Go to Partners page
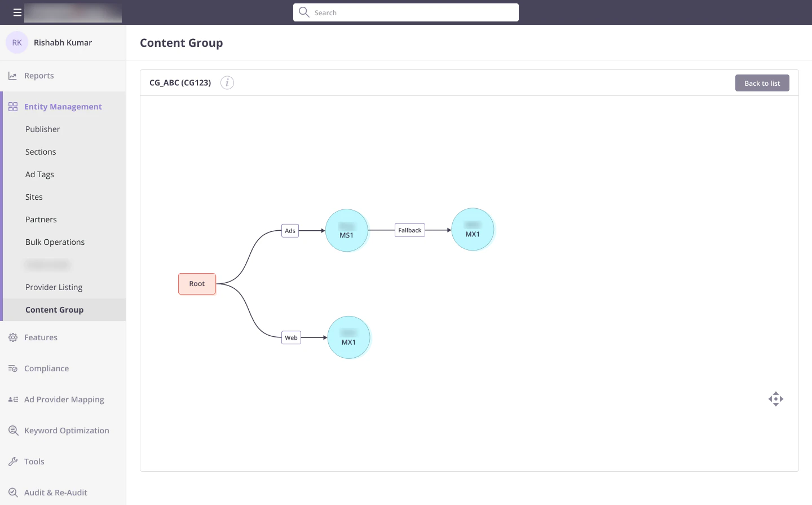The width and height of the screenshot is (812, 505). (x=41, y=219)
